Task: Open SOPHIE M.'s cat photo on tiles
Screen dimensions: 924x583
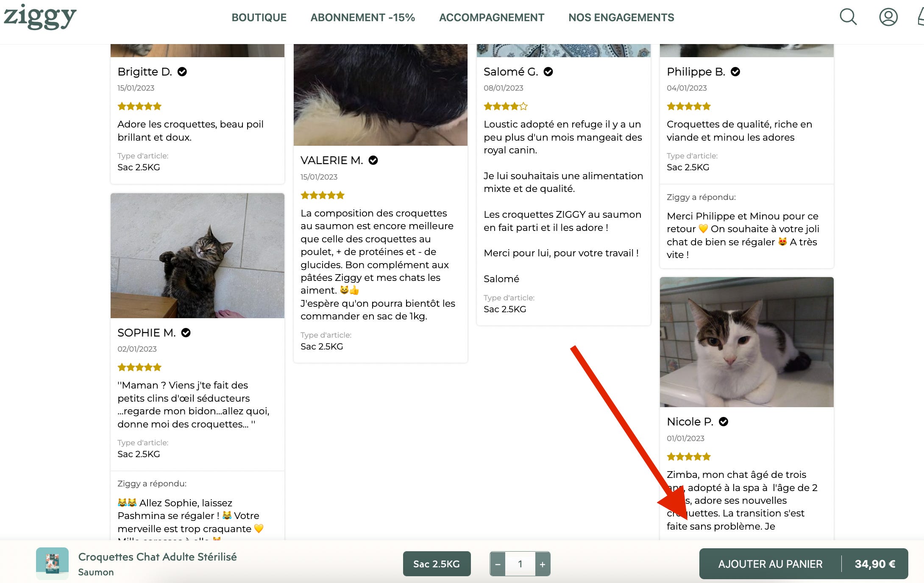Action: click(198, 255)
